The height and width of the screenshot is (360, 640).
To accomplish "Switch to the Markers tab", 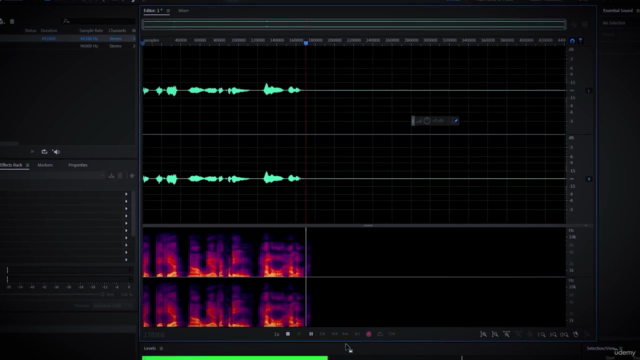I will point(45,165).
